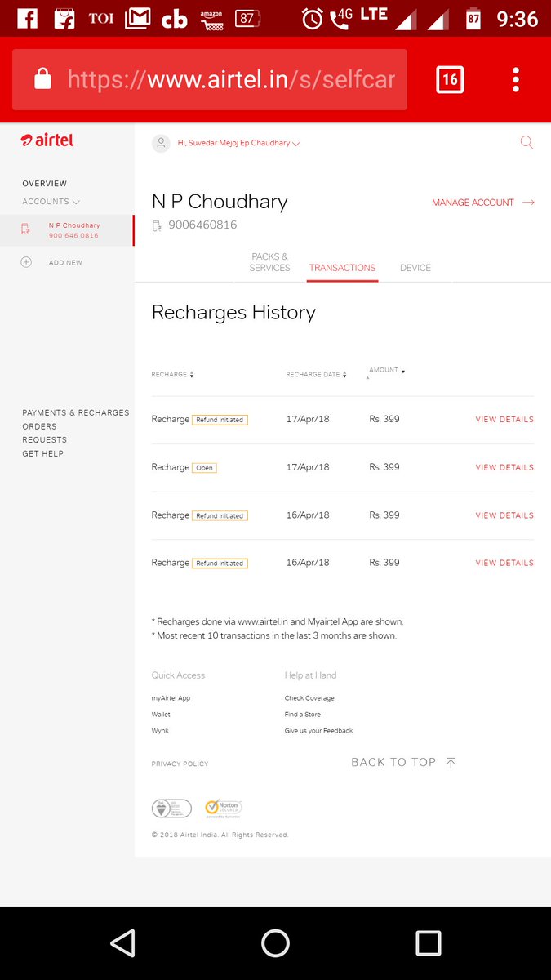Click the Add New account link

coord(65,263)
